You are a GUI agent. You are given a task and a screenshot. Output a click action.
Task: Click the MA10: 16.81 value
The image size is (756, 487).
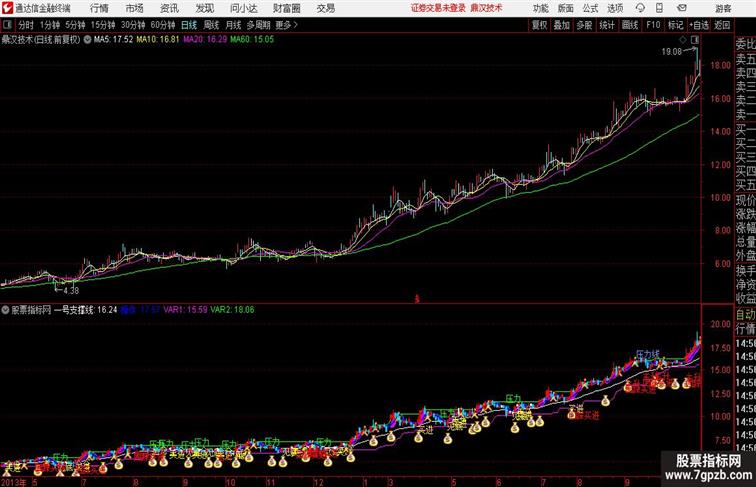(158, 40)
